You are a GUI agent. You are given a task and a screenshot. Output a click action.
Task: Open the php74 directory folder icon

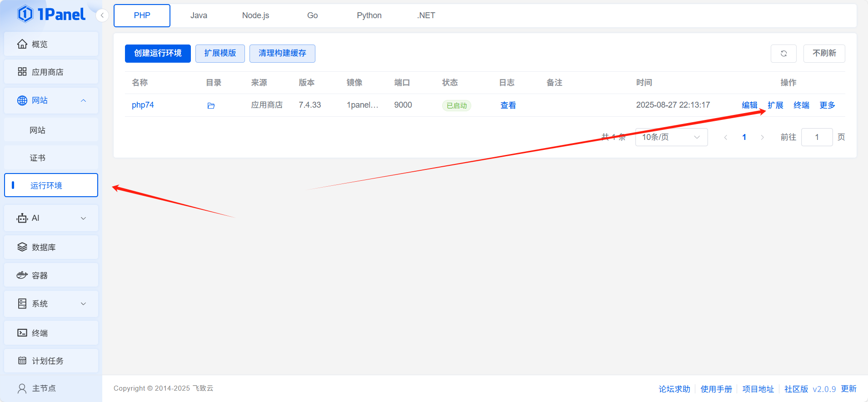pos(211,105)
